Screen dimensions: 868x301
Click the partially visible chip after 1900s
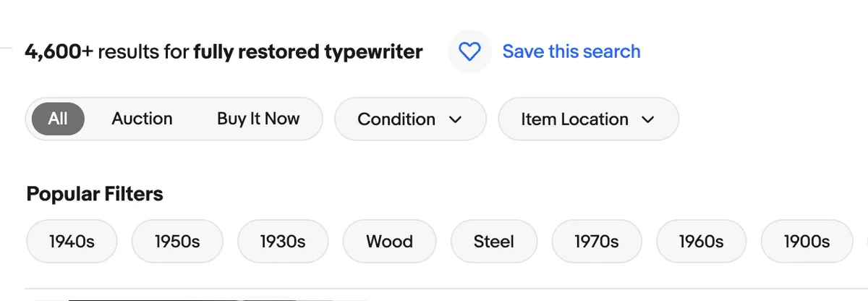coord(865,241)
